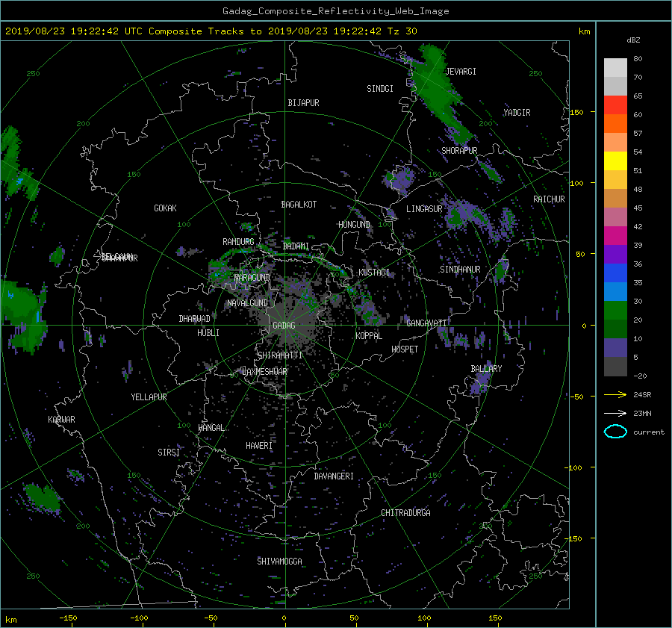Image resolution: width=672 pixels, height=628 pixels.
Task: Select the yellow 51 dBZ color swatch
Action: click(x=615, y=161)
